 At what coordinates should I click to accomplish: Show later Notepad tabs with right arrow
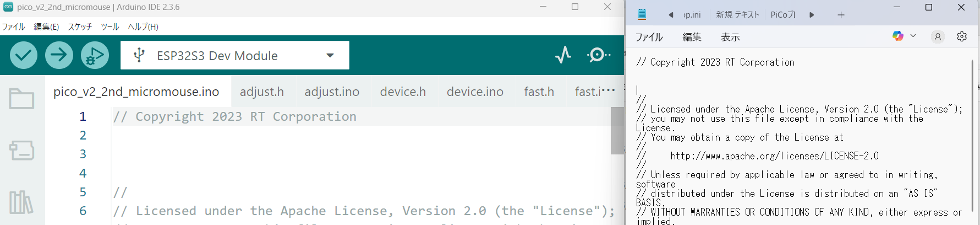pyautogui.click(x=812, y=15)
